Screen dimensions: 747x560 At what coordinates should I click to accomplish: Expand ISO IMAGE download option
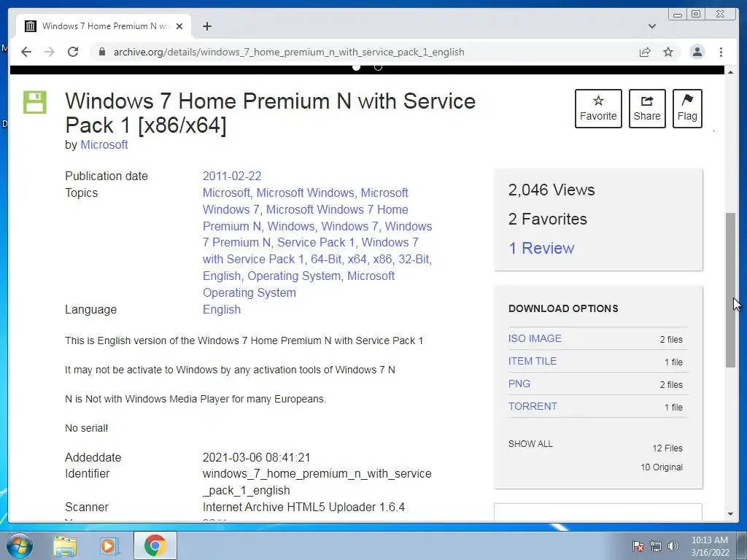click(x=535, y=338)
